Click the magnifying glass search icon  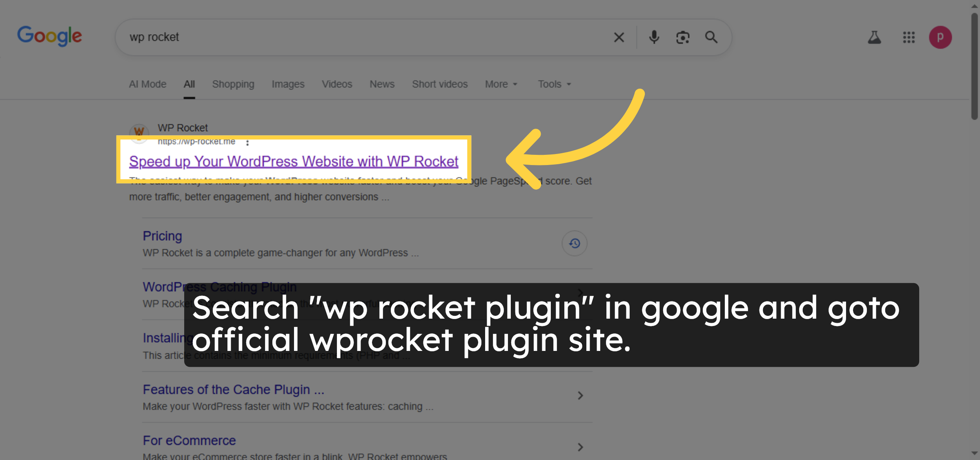pyautogui.click(x=711, y=37)
